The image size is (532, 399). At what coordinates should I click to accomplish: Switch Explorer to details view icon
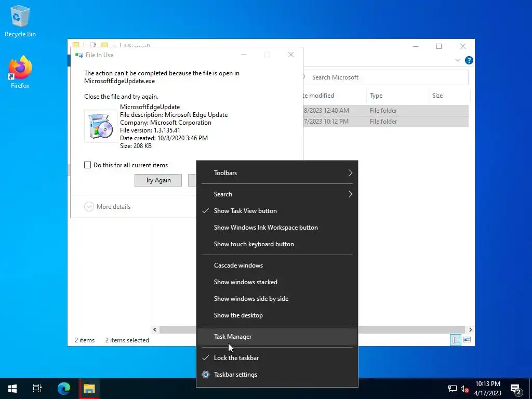tap(456, 340)
